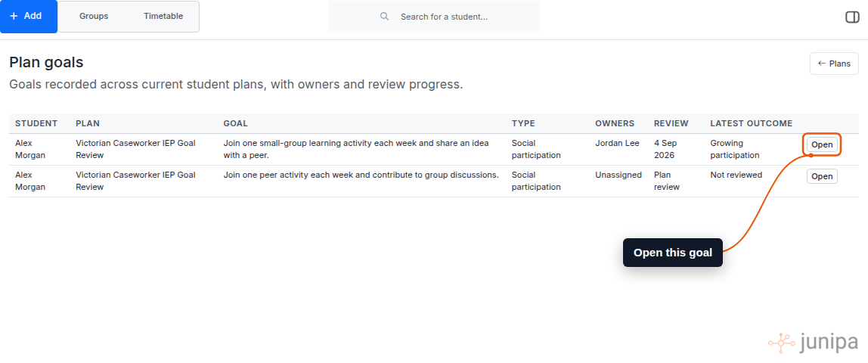868x363 pixels.
Task: Click the OWNERS column header
Action: tap(615, 123)
